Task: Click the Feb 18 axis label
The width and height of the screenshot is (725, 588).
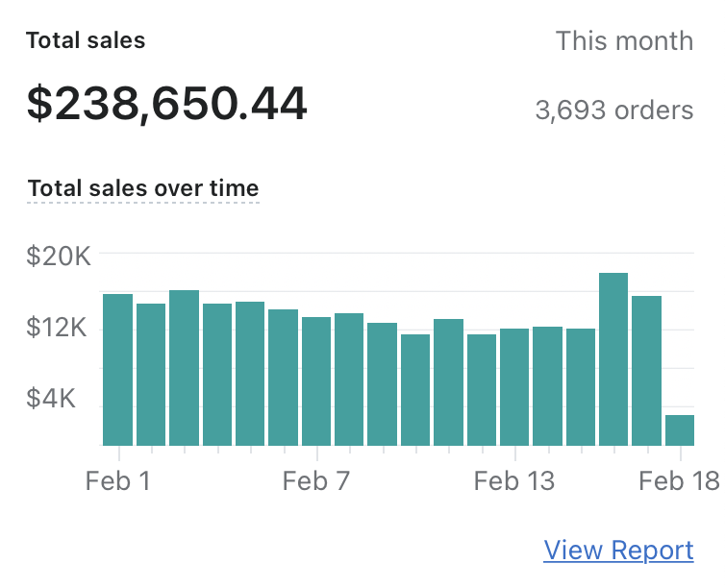Action: pyautogui.click(x=680, y=480)
